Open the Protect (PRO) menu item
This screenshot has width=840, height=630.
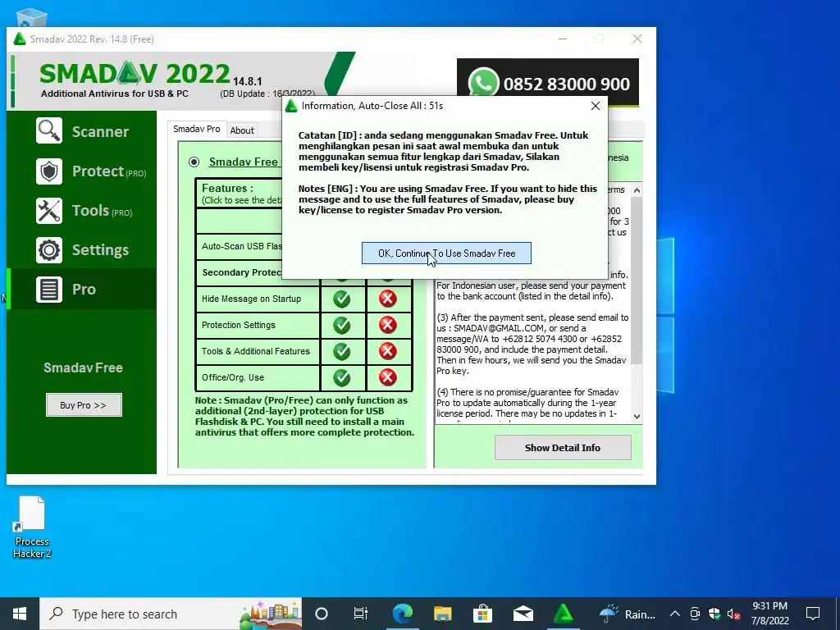click(x=83, y=171)
